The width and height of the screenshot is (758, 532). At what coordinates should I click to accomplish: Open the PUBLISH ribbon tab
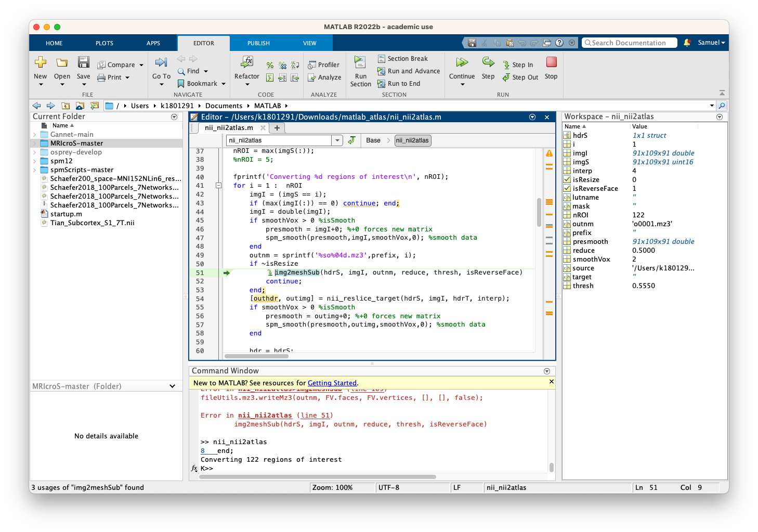coord(258,43)
